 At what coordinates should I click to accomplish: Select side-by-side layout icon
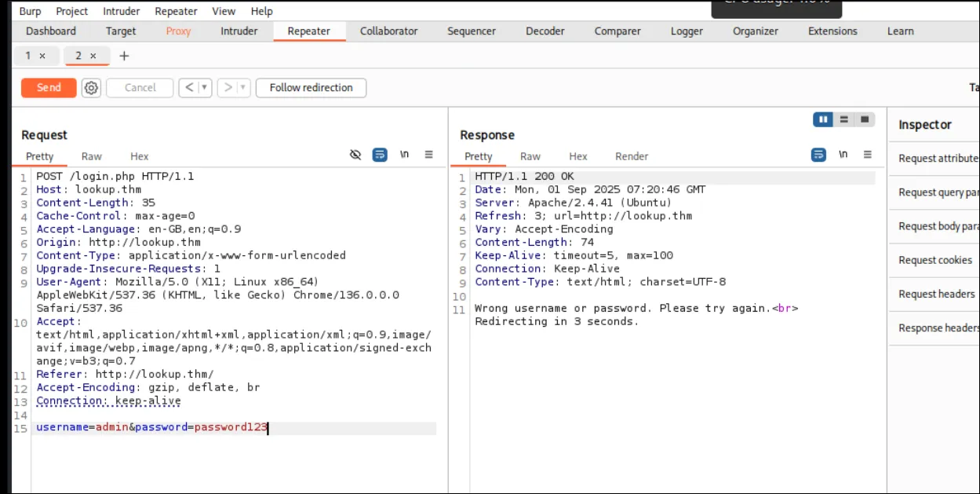(823, 119)
